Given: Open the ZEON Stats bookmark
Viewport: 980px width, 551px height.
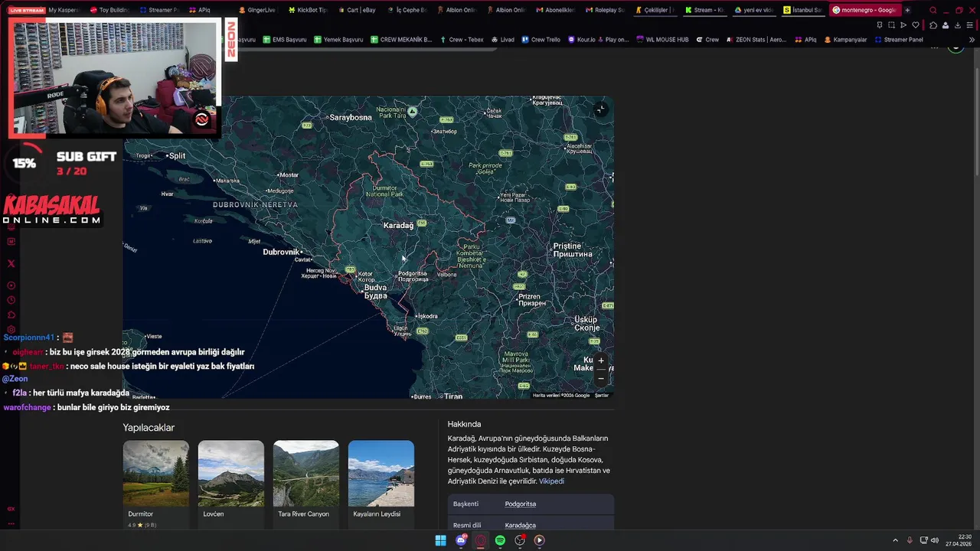Looking at the screenshot, I should click(x=756, y=40).
